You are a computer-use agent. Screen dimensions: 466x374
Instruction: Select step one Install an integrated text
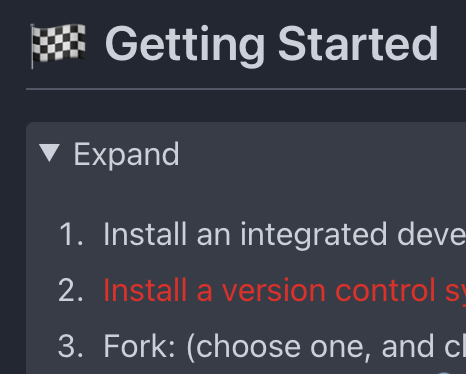[x=284, y=235]
